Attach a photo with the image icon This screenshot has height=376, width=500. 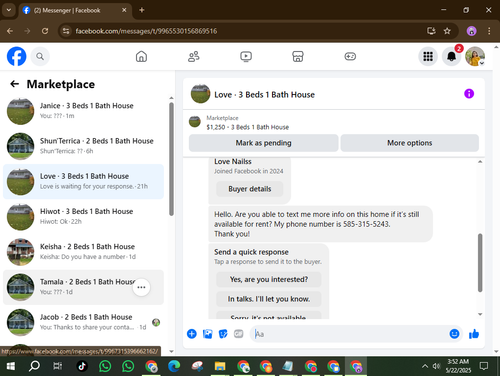click(x=207, y=334)
